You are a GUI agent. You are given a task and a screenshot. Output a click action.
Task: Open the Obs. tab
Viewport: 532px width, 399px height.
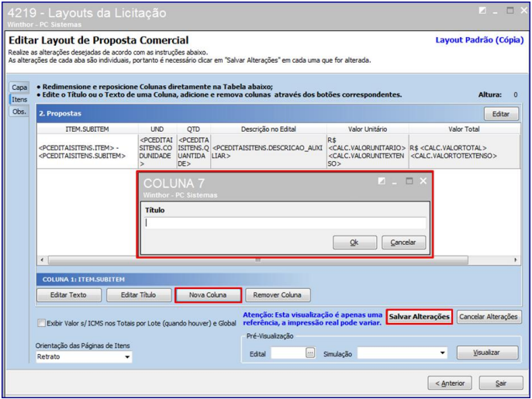19,112
